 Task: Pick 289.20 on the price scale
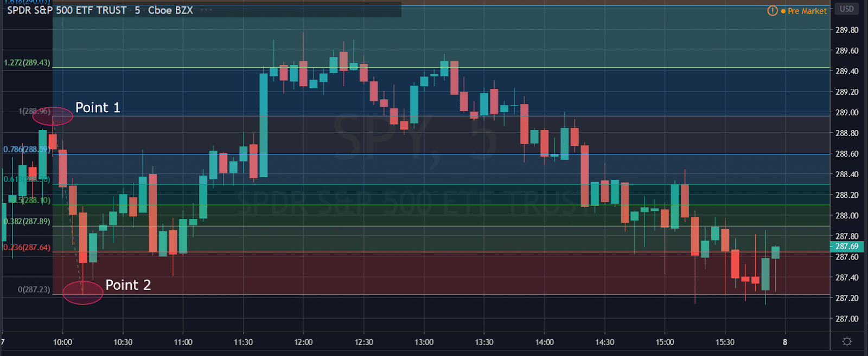coord(847,92)
